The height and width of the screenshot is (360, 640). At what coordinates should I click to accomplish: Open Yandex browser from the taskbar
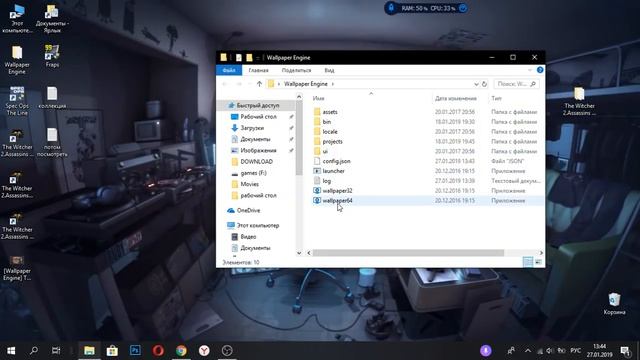pos(204,350)
